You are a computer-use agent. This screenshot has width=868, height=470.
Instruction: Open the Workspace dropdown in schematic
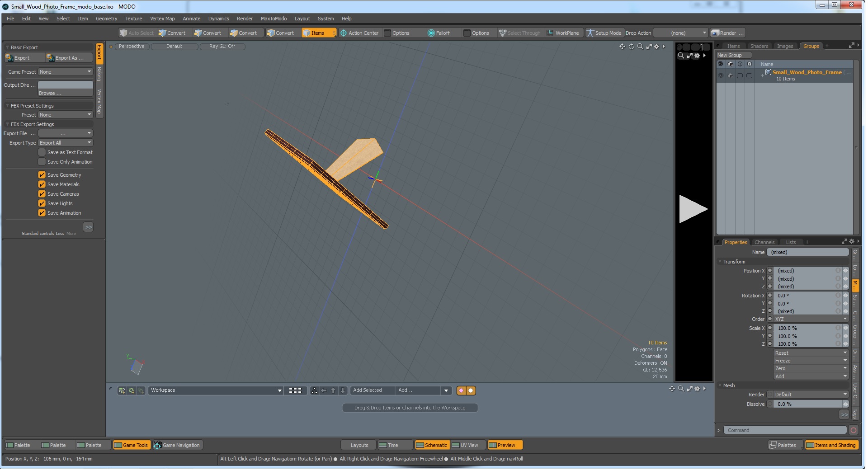tap(216, 390)
